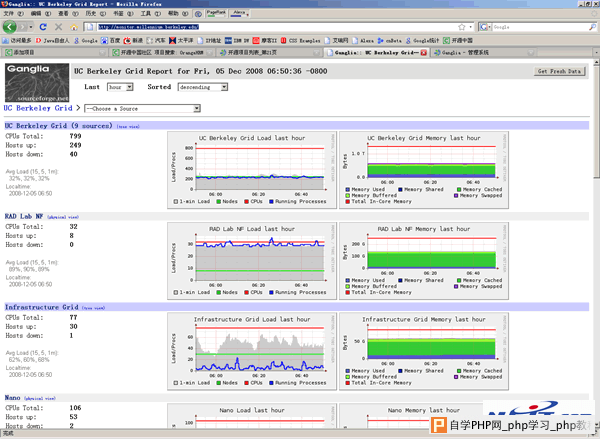The image size is (600, 439).
Task: Open the Last hour time range dropdown
Action: [120, 87]
